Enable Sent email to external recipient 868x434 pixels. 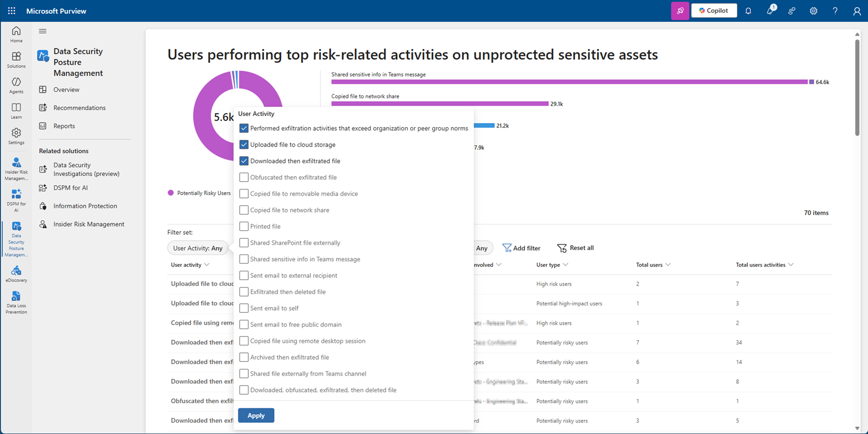pyautogui.click(x=244, y=276)
